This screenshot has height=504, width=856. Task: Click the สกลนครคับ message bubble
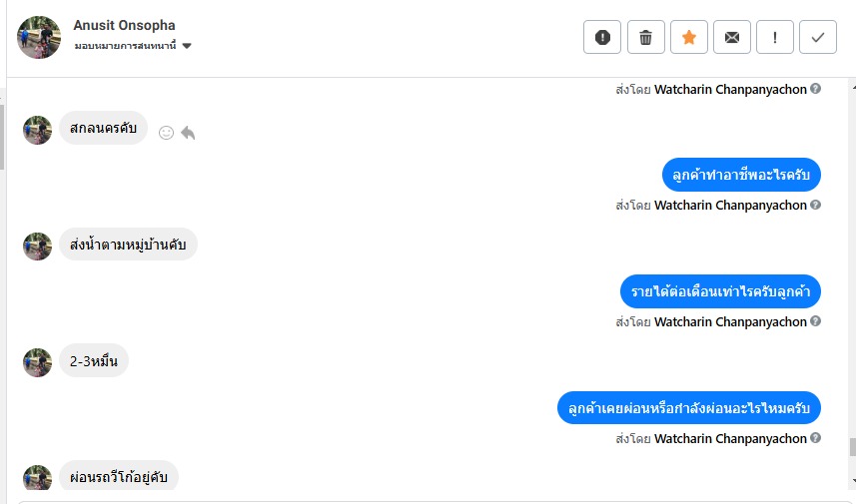point(104,129)
